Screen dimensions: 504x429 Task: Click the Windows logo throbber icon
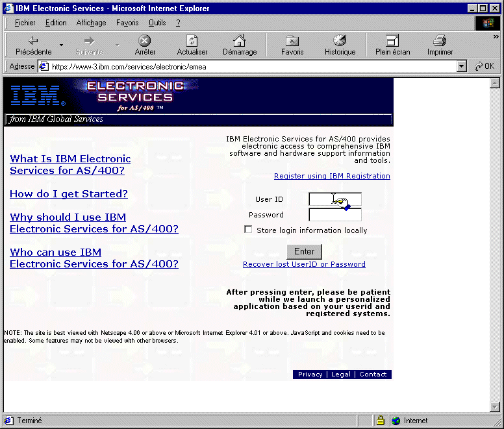pyautogui.click(x=488, y=23)
